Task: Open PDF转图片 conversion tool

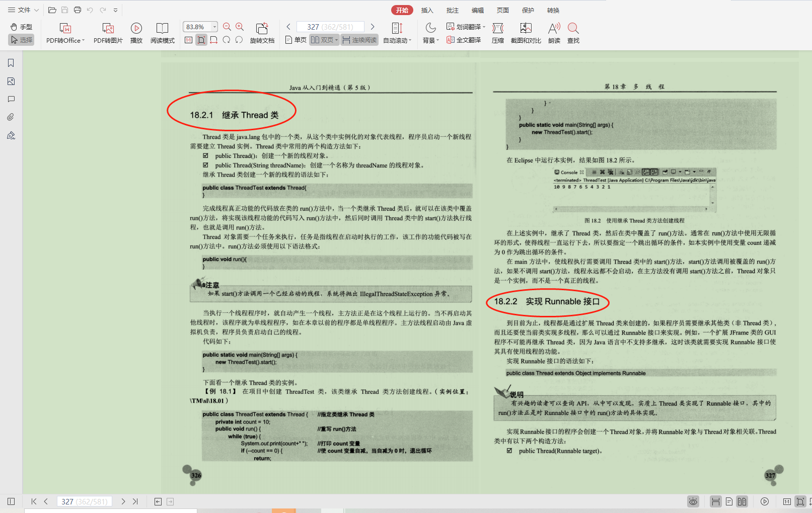Action: [x=108, y=33]
